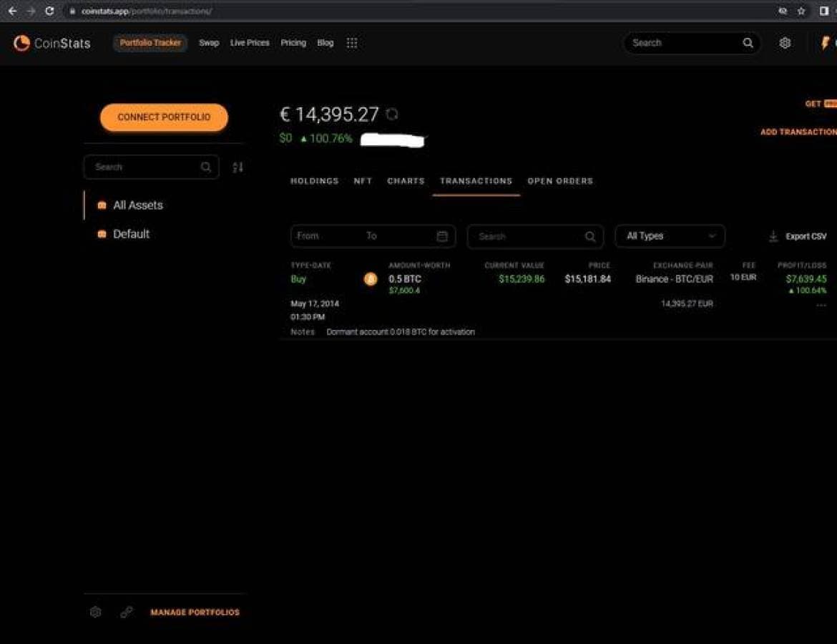Open the Charts tab
Viewport: 837px width, 644px height.
[x=406, y=181]
